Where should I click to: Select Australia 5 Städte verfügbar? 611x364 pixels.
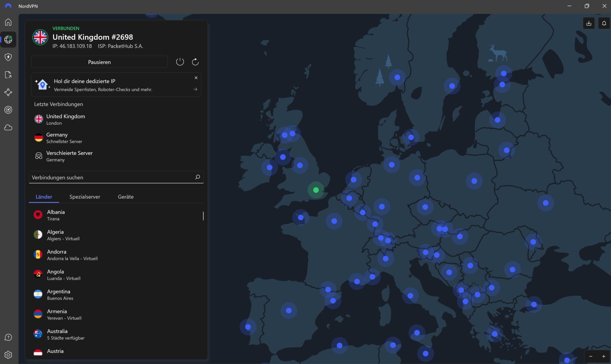[116, 334]
